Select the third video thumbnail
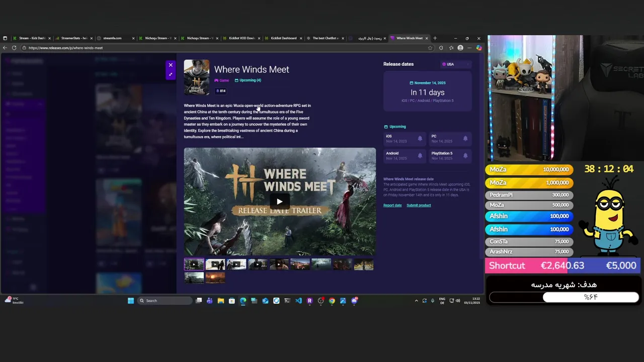The width and height of the screenshot is (644, 362). (x=236, y=264)
